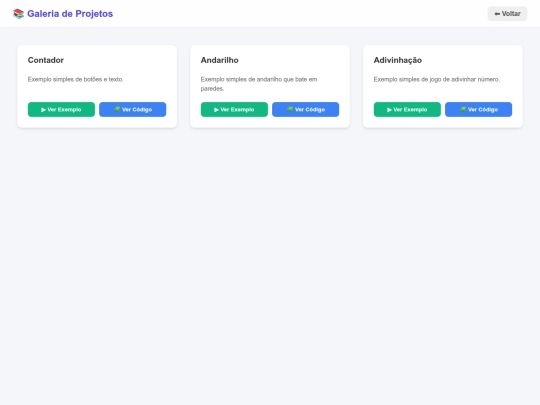Launch the Adivinhação Ver Exemplo button
The width and height of the screenshot is (540, 405).
tap(407, 110)
